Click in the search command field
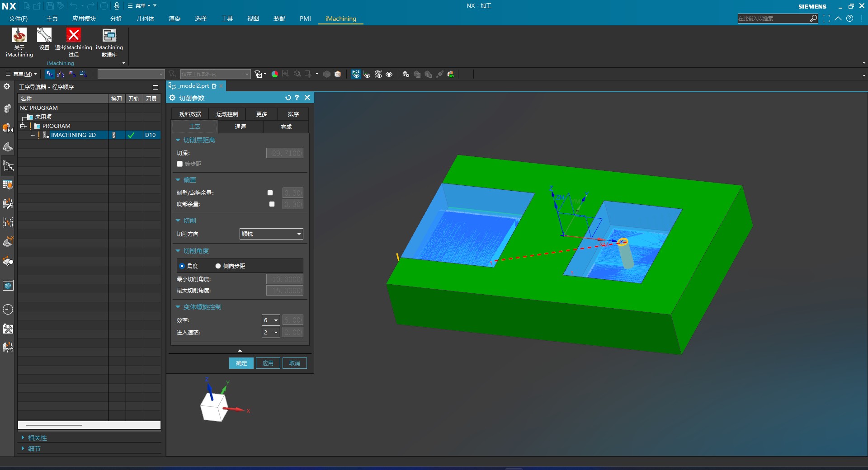 pos(774,19)
